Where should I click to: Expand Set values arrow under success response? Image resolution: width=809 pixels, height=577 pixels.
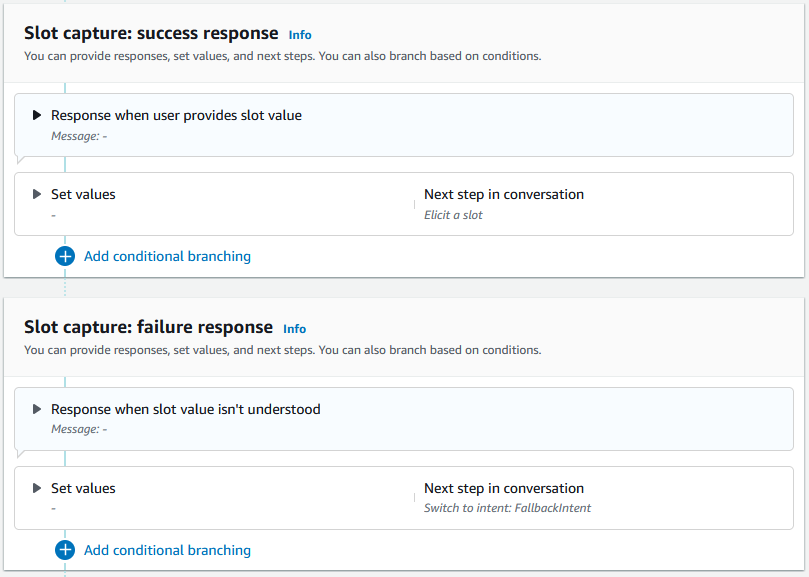pyautogui.click(x=37, y=194)
